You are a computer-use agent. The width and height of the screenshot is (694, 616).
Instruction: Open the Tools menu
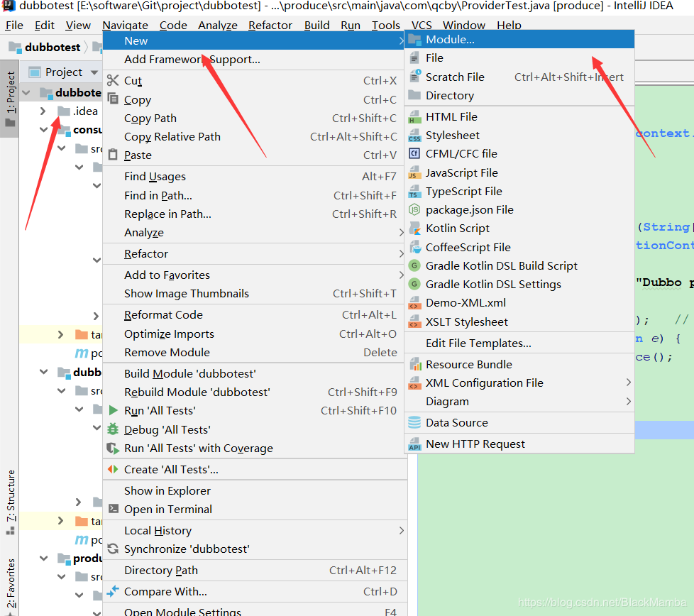pyautogui.click(x=385, y=26)
